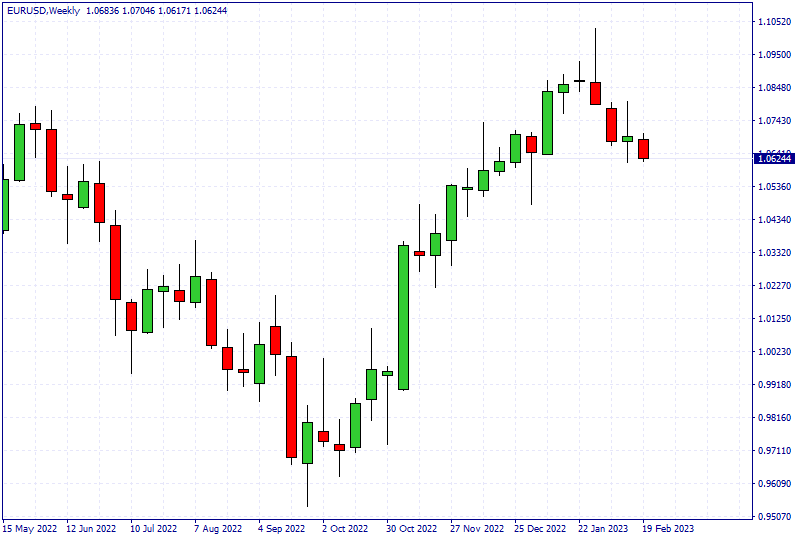Click the 0.98160 price axis label
Screen dimensions: 798x540
coord(775,417)
